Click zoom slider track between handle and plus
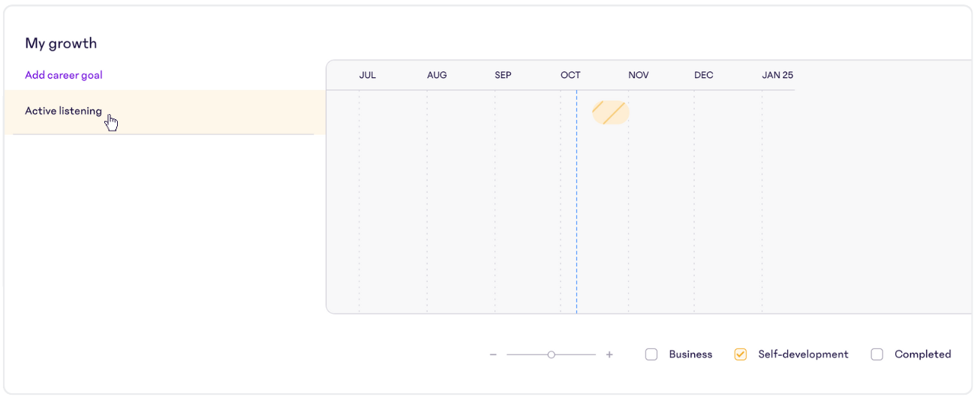 (x=576, y=354)
